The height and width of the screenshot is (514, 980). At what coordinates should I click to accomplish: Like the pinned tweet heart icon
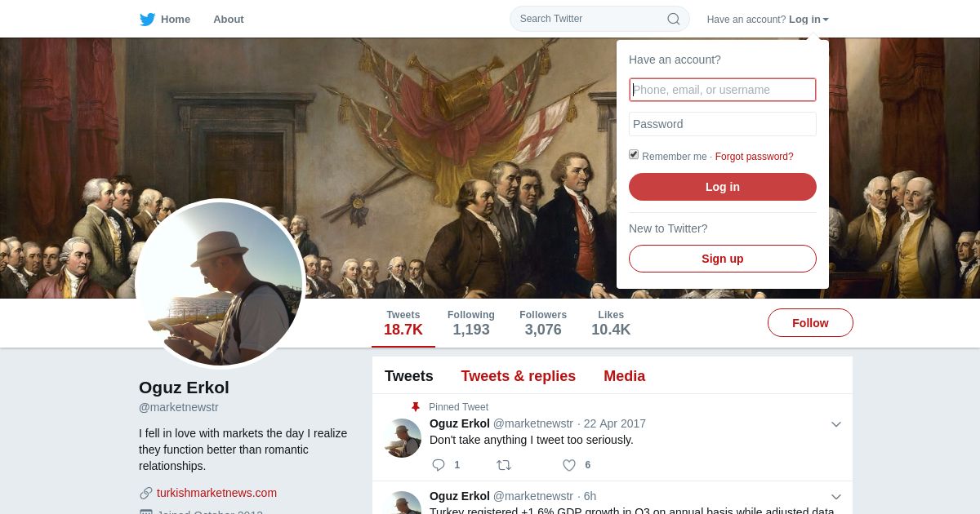pos(569,465)
